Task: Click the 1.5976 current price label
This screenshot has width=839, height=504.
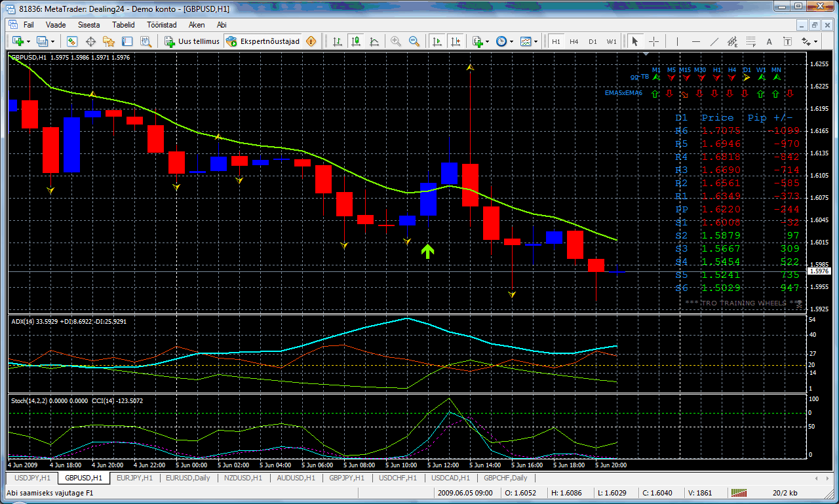Action: [819, 271]
